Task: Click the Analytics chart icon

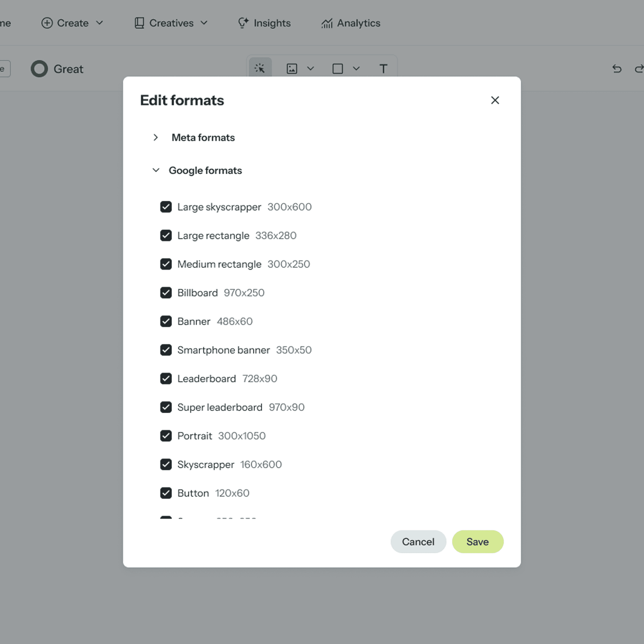Action: point(327,23)
